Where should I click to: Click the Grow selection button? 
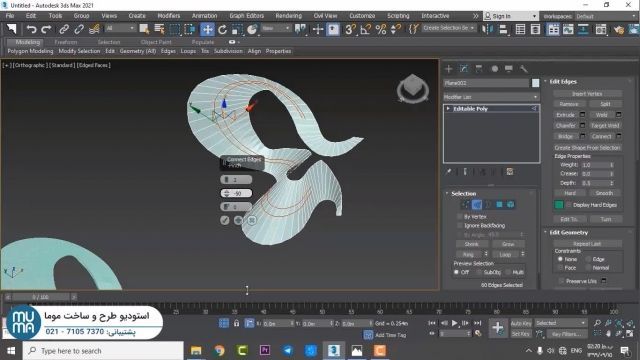[x=508, y=244]
